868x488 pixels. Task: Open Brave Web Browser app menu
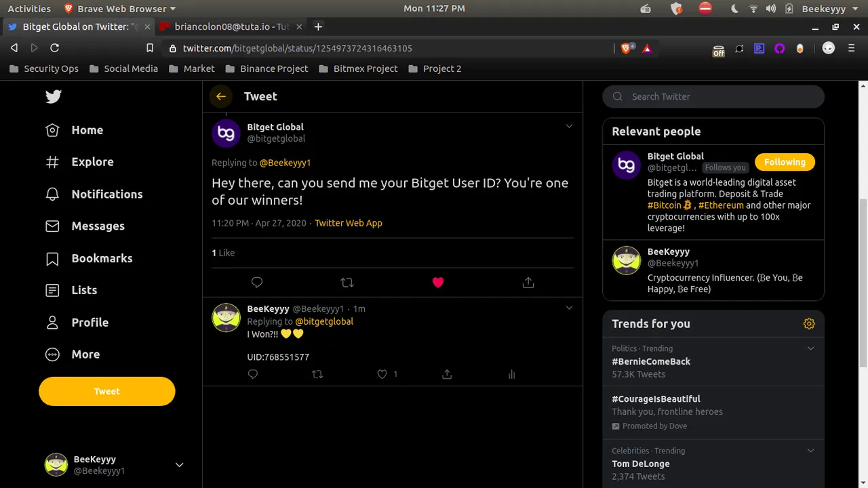coord(119,9)
